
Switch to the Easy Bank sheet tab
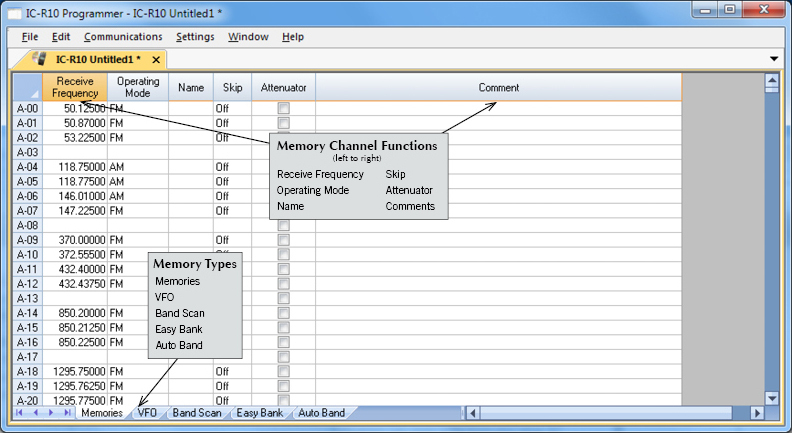(x=260, y=413)
